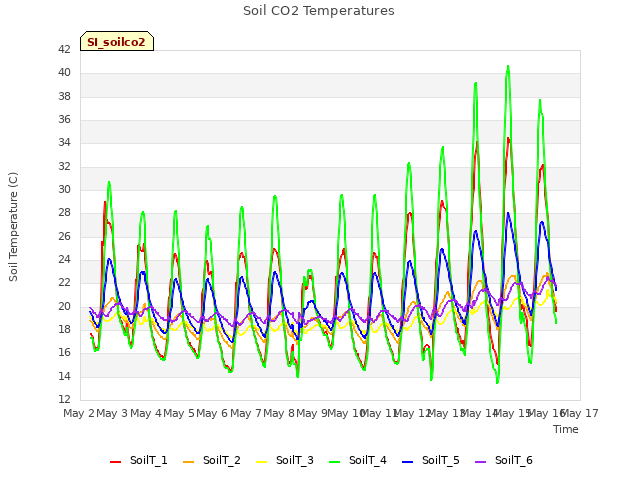
Task: Click the y-axis value 18
Action: [x=64, y=329]
